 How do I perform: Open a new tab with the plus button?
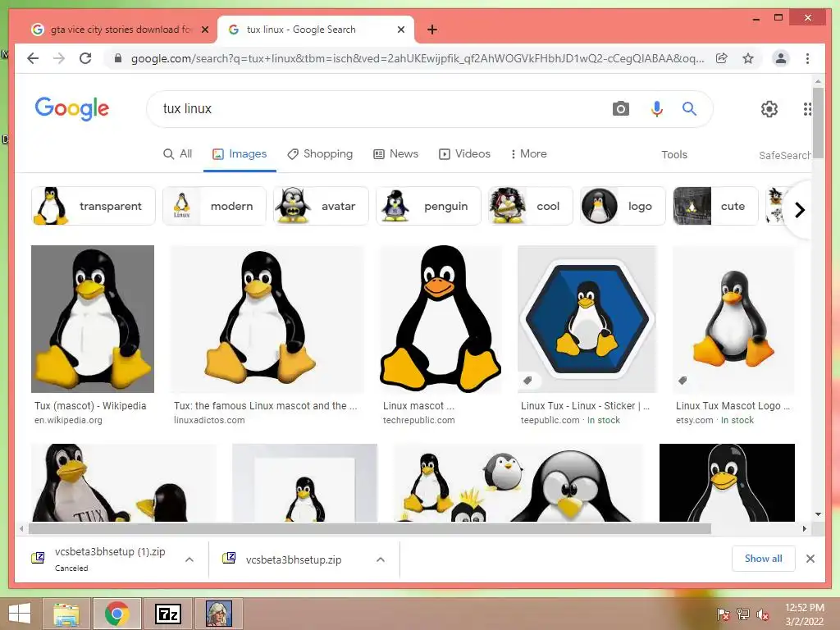point(432,30)
